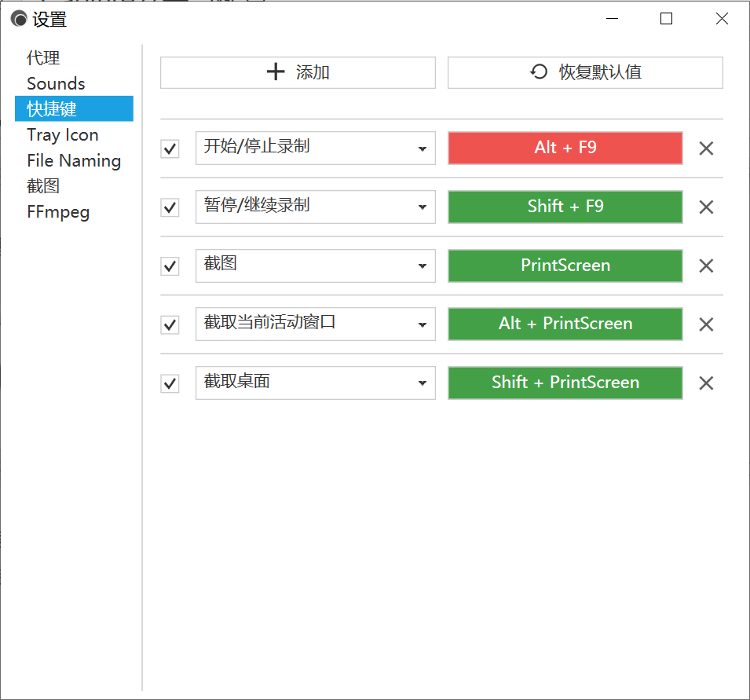The image size is (750, 700).
Task: Delete the Shift + F9 shortcut entry
Action: tap(705, 207)
